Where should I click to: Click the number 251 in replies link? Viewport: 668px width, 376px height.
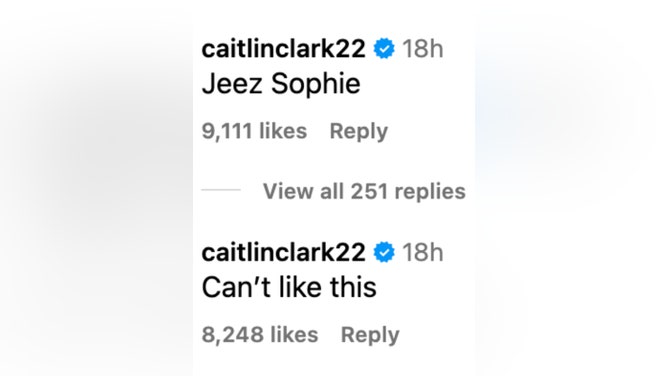[369, 191]
